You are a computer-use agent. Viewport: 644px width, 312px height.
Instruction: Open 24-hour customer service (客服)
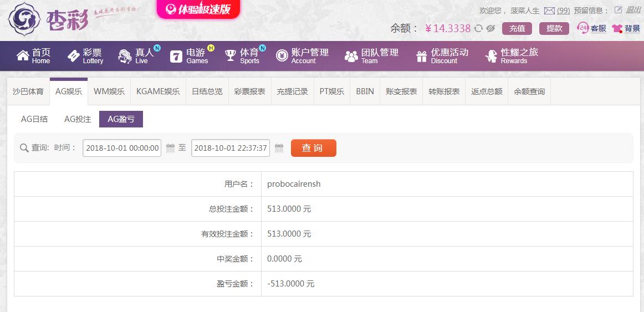[591, 28]
